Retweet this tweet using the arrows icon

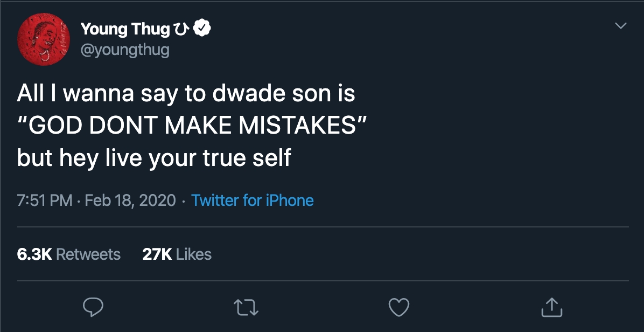[246, 307]
